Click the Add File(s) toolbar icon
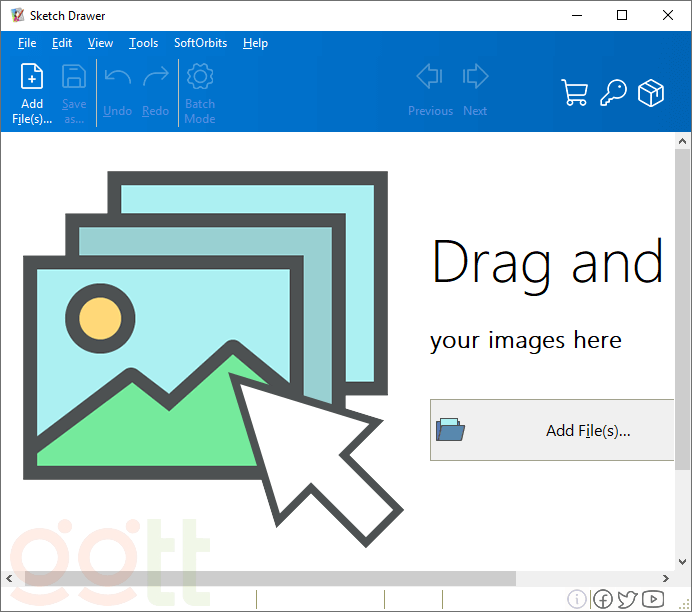This screenshot has height=612, width=692. (x=32, y=78)
